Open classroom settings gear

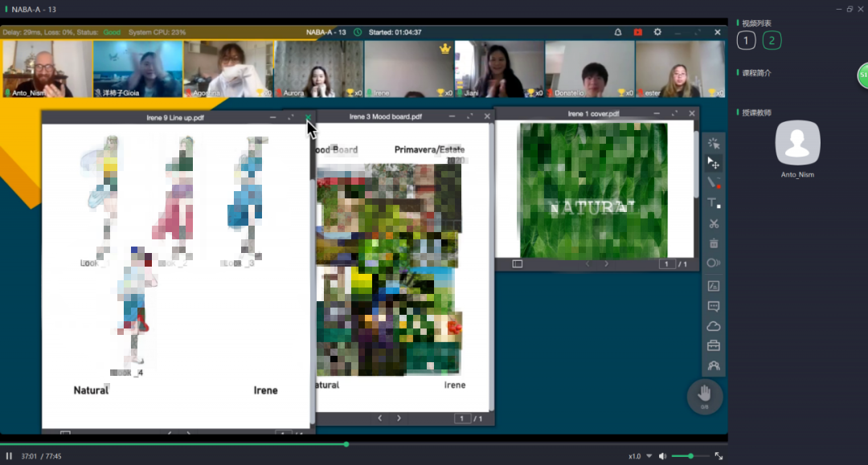point(657,32)
